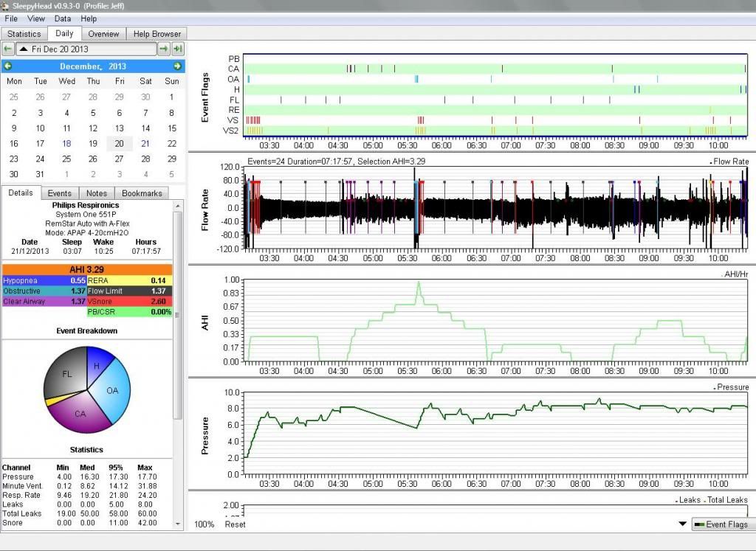Show previous month in the calendar header
This screenshot has width=756, height=551.
coord(7,66)
